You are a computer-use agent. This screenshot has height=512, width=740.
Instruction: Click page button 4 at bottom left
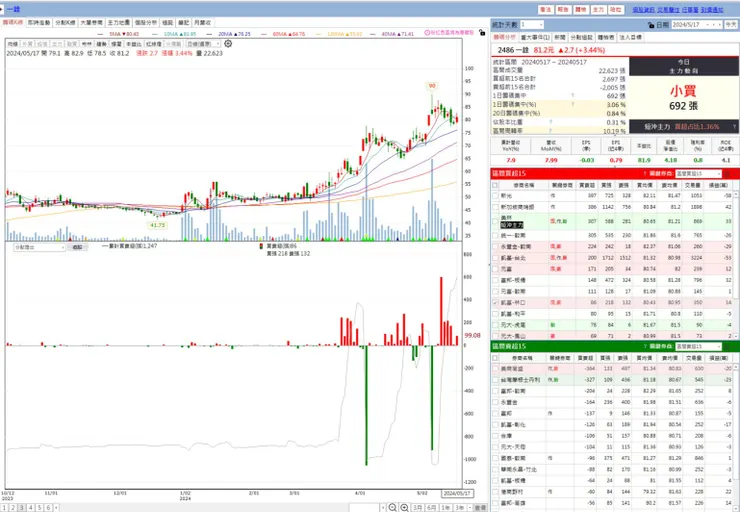pyautogui.click(x=31, y=508)
